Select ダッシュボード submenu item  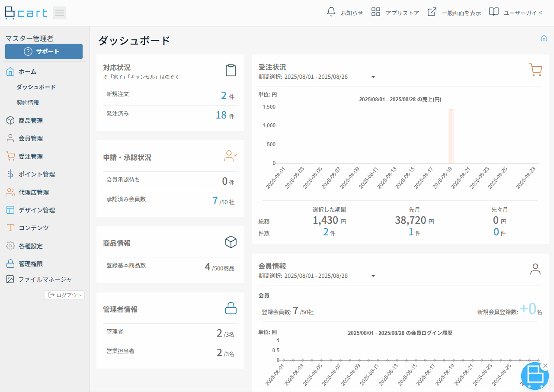(x=36, y=87)
